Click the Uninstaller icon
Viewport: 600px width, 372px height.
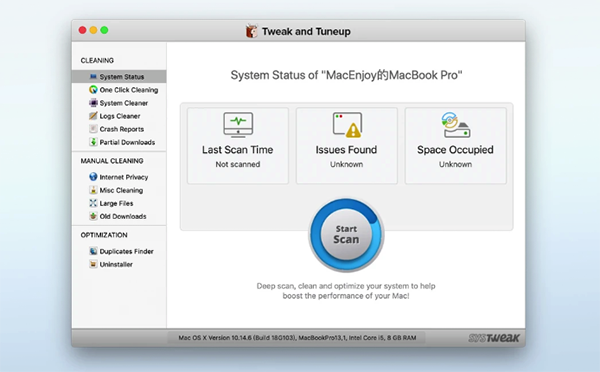[x=93, y=264]
